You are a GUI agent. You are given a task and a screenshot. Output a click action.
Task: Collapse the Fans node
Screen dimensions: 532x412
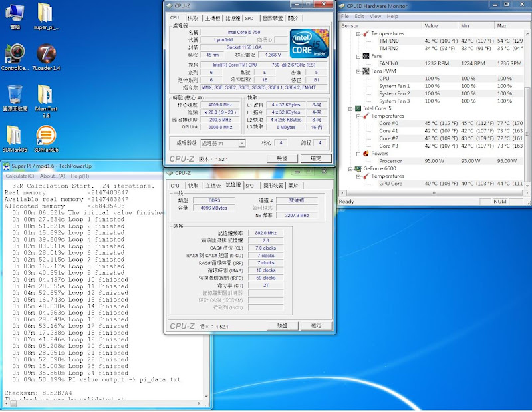[358, 56]
